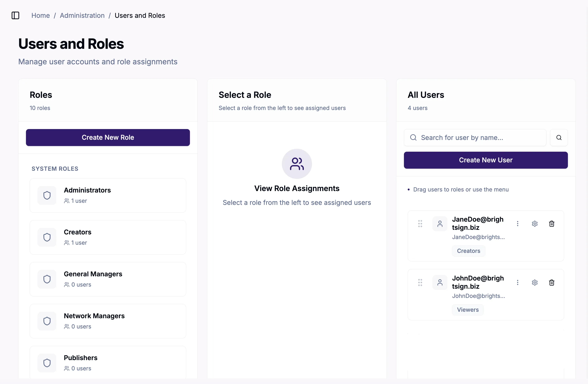Click the avatar icon of JohnDoe@brightsign.biz
The image size is (588, 384).
coord(440,282)
